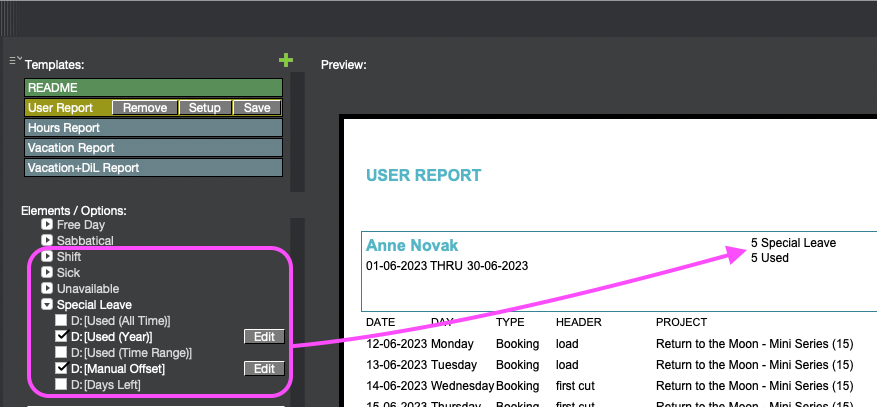Enable the D:[Used (Time Range)] checkbox
This screenshot has height=407, width=877.
(x=60, y=353)
